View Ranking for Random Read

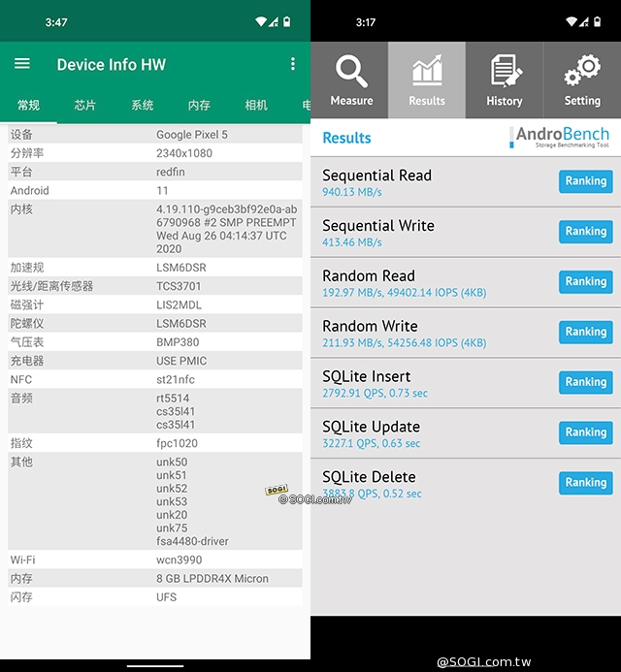585,281
